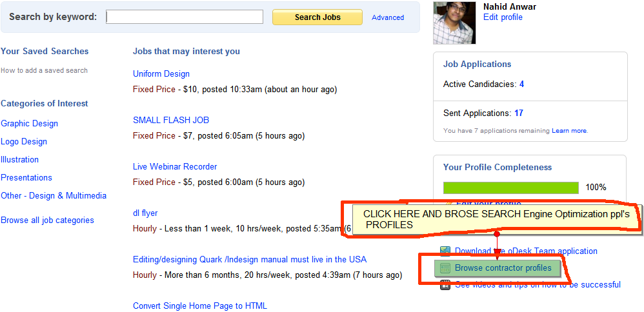Click the Download oDesk Team application icon
Screen dimensions: 644x312
(x=445, y=251)
